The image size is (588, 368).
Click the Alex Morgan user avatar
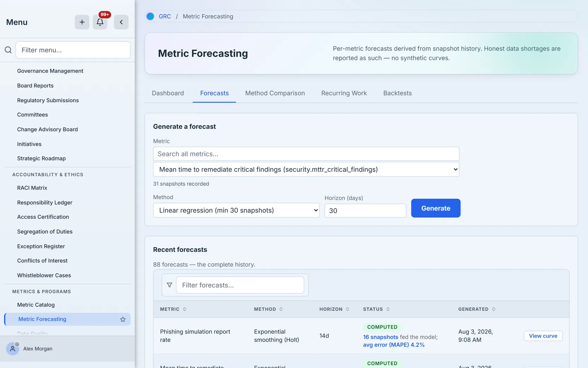point(13,349)
